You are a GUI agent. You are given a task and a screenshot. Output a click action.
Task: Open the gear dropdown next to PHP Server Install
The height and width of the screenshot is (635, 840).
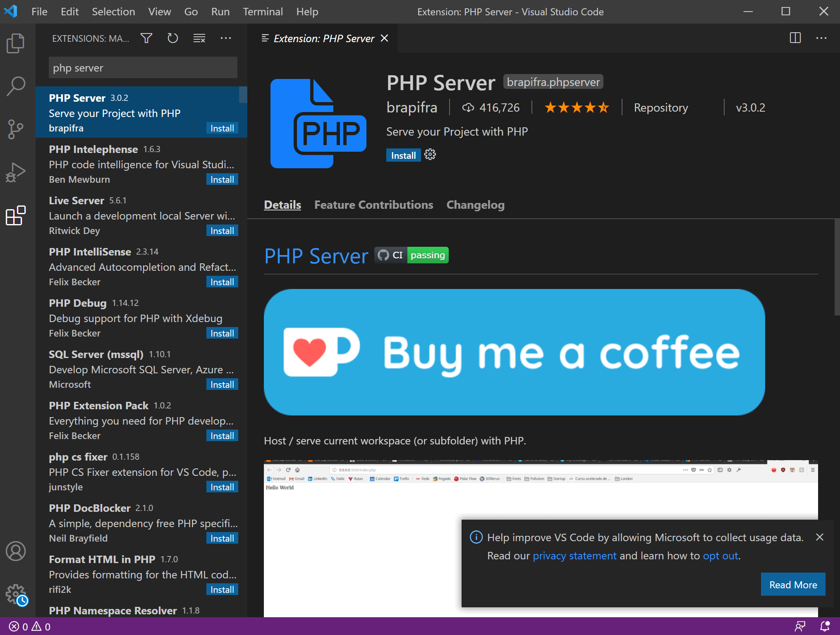[x=430, y=155]
